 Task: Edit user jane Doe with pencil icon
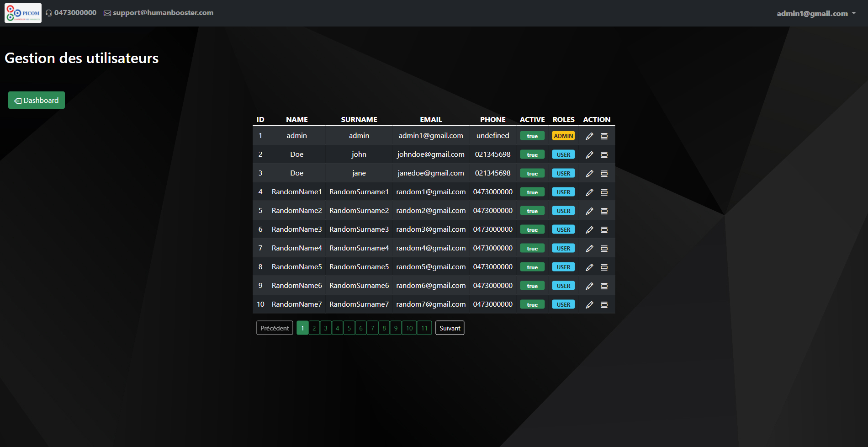[589, 174]
